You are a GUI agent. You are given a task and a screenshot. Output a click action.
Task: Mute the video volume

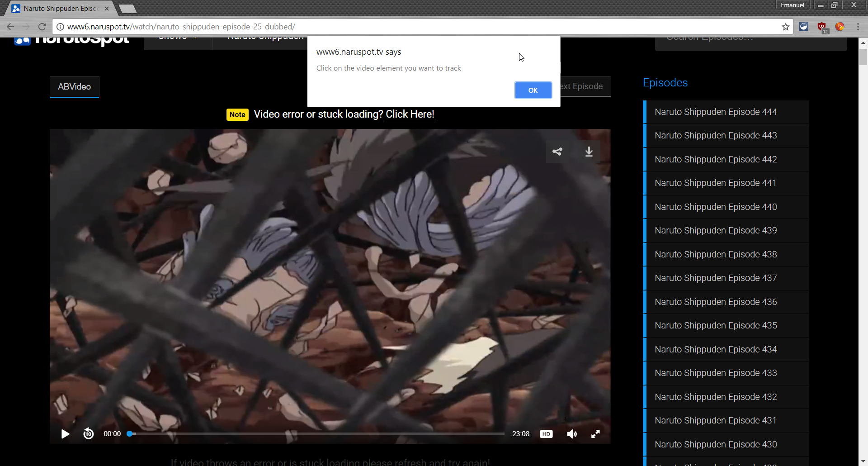click(572, 434)
